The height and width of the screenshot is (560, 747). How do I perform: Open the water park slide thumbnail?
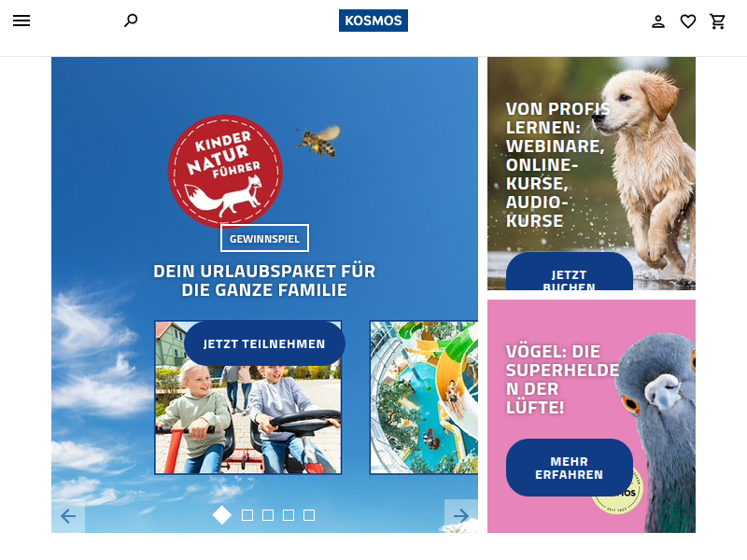(x=424, y=398)
